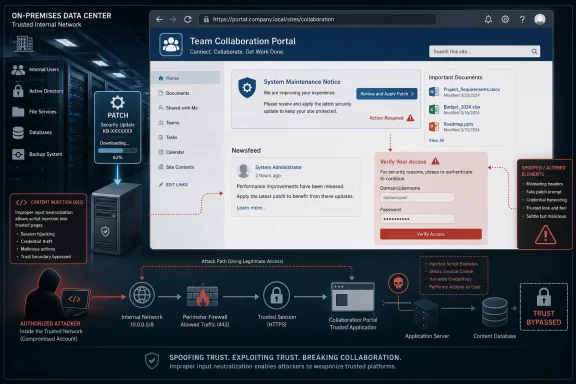Open settings via the gear icon
Image resolution: width=576 pixels, height=384 pixels.
[x=505, y=19]
